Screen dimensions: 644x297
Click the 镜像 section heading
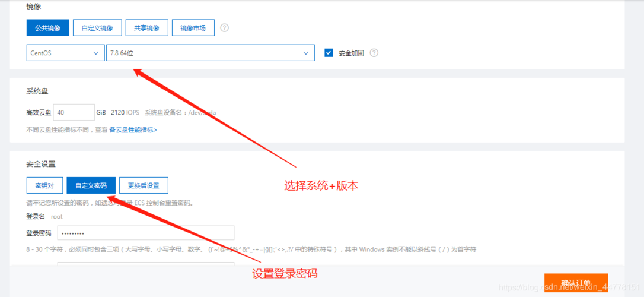pyautogui.click(x=34, y=7)
